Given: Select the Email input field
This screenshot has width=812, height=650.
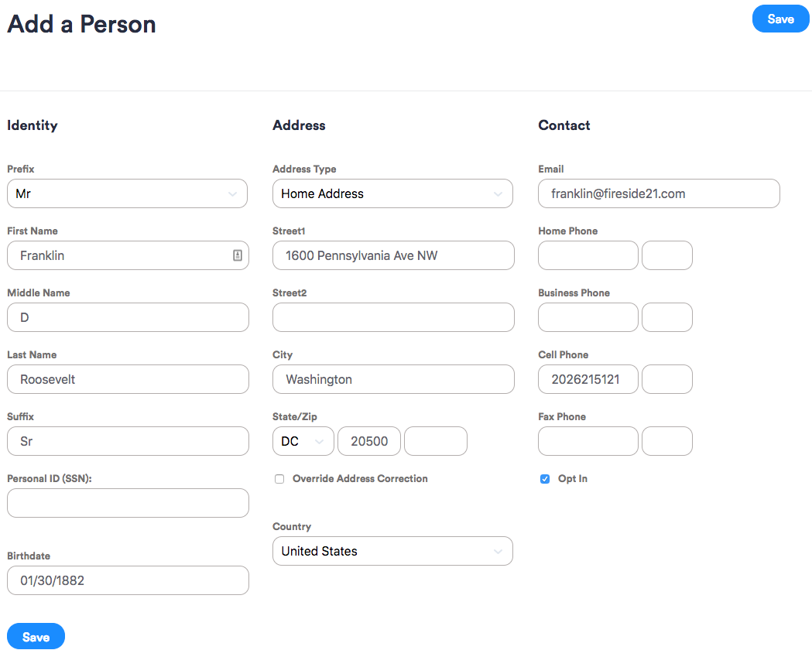Looking at the screenshot, I should click(x=659, y=193).
